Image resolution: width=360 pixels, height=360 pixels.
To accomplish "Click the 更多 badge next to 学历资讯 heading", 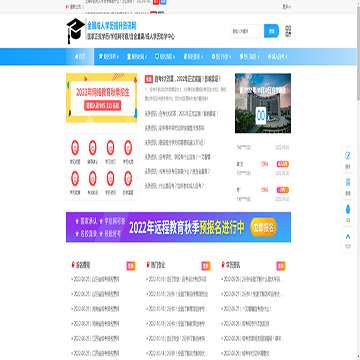I will pos(281,266).
